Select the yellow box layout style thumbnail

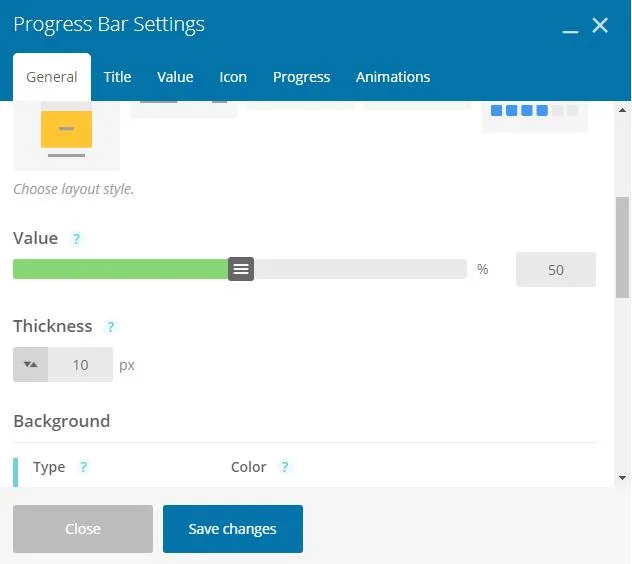67,135
